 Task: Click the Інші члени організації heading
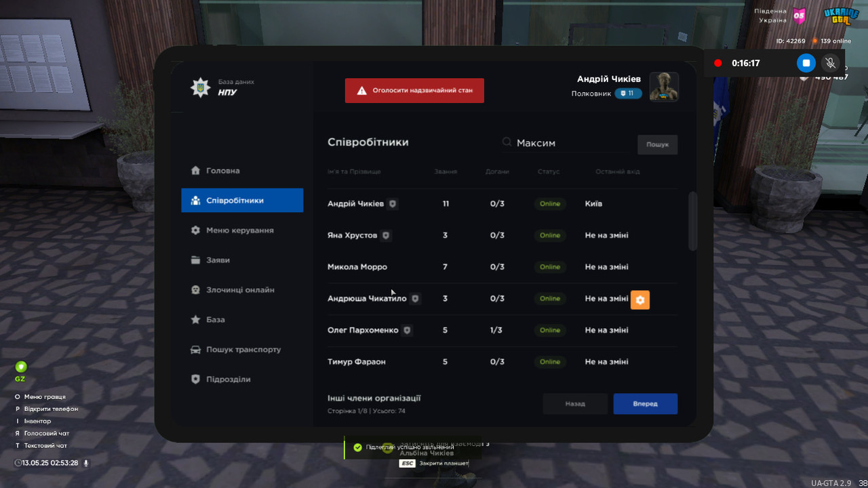click(x=374, y=399)
